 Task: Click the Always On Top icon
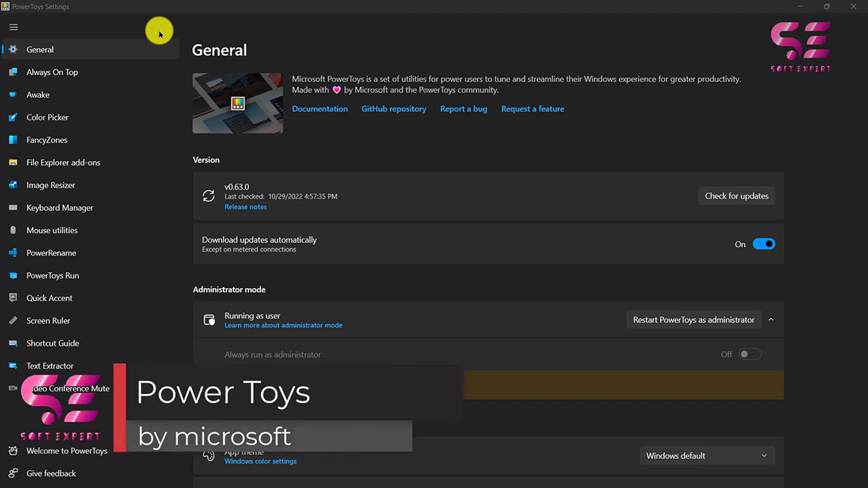(x=13, y=72)
